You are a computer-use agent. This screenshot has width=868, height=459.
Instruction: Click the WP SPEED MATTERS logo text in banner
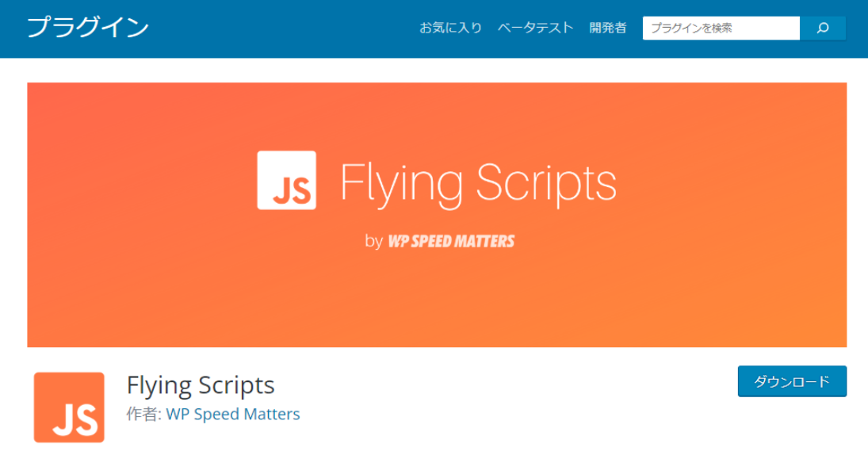click(453, 240)
